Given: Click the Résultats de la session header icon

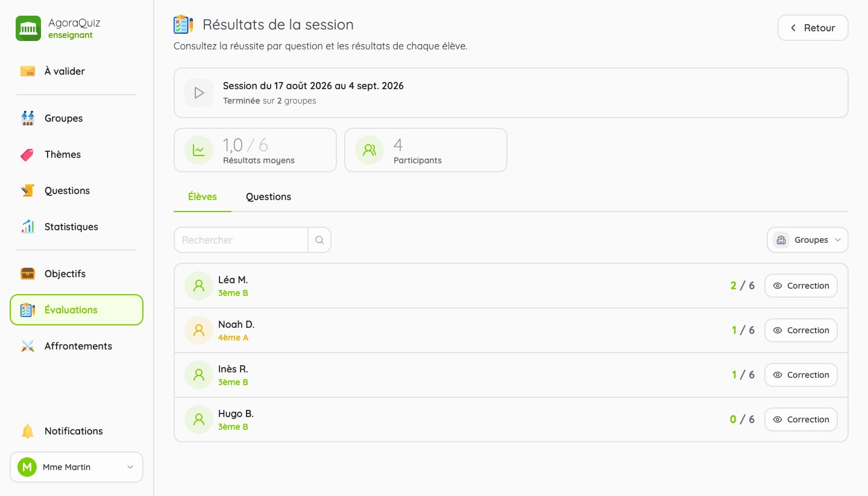Looking at the screenshot, I should coord(183,25).
